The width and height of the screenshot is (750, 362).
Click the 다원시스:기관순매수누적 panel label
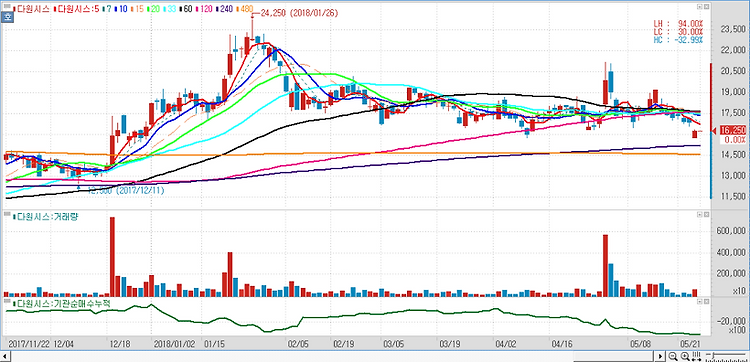click(x=63, y=304)
